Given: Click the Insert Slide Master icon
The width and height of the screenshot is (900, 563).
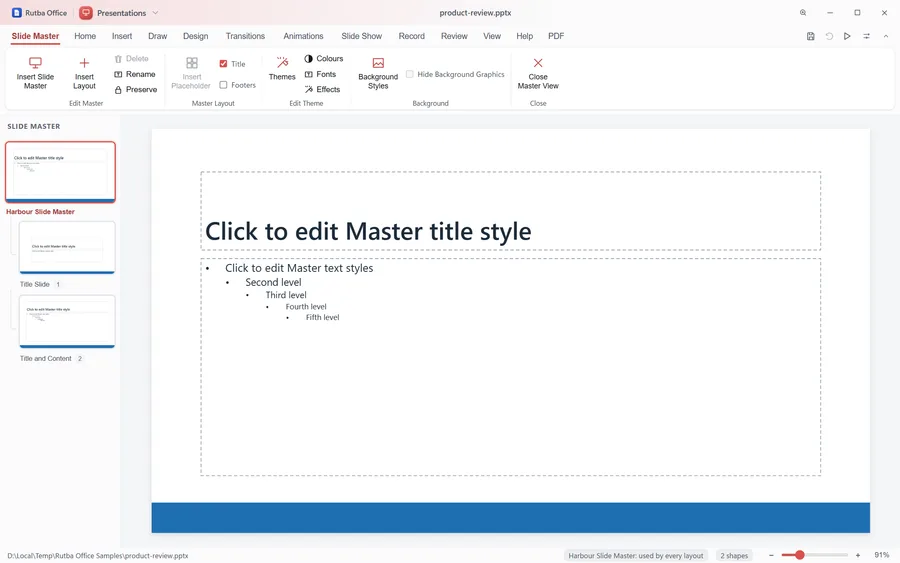Looking at the screenshot, I should click(x=35, y=63).
